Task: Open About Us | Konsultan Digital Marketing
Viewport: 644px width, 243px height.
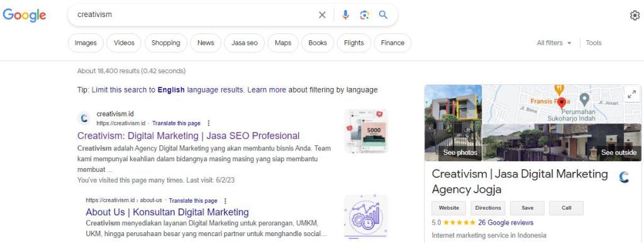Action: point(167,212)
